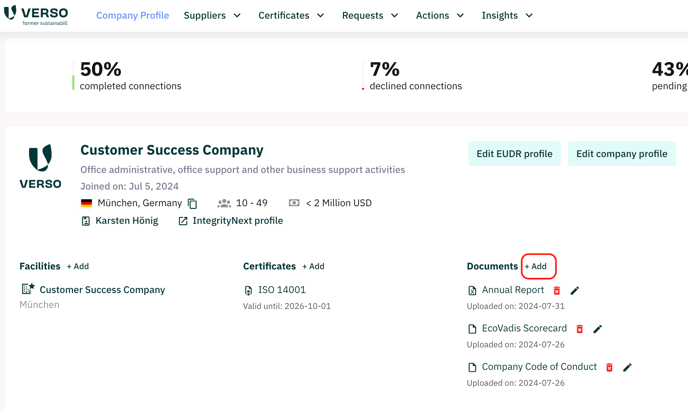Open the Actions menu
This screenshot has width=688, height=411.
pos(440,15)
